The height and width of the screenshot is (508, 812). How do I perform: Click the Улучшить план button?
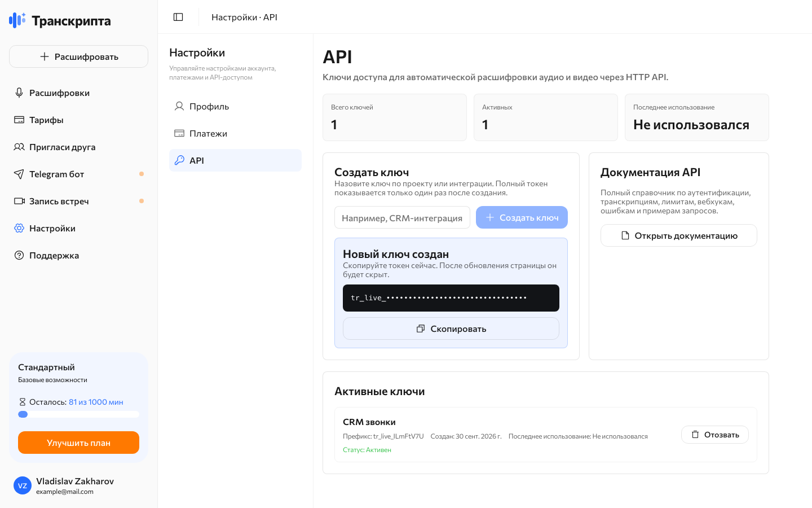click(78, 443)
